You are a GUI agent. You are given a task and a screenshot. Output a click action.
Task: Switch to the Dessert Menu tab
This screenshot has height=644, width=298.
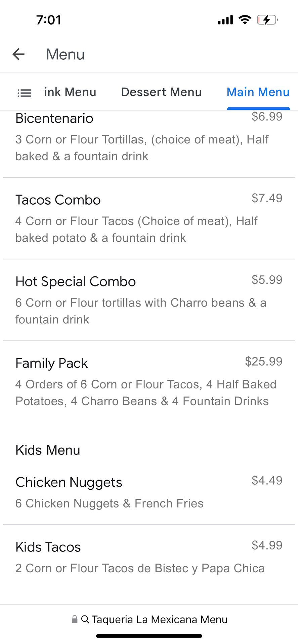click(161, 92)
